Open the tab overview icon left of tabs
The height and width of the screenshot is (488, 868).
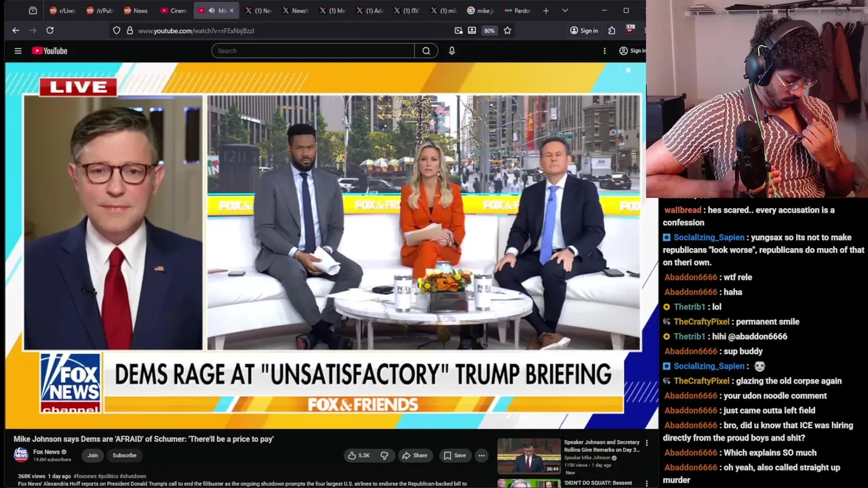pos(33,11)
